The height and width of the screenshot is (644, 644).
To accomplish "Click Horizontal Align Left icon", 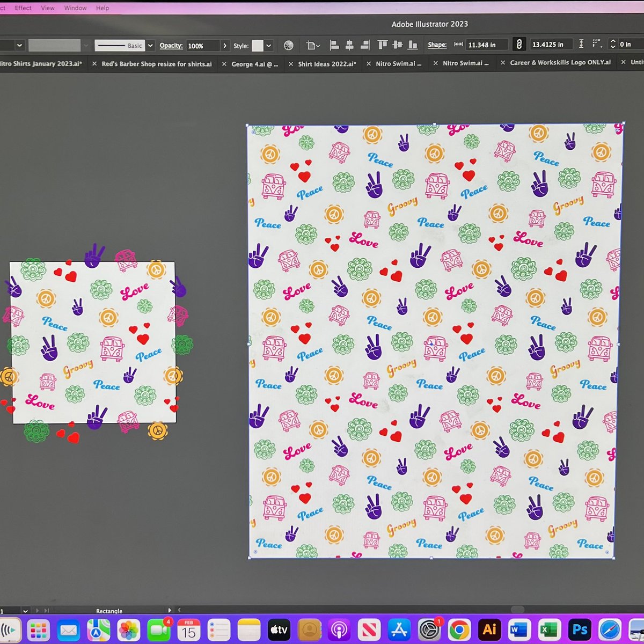I will pos(334,45).
